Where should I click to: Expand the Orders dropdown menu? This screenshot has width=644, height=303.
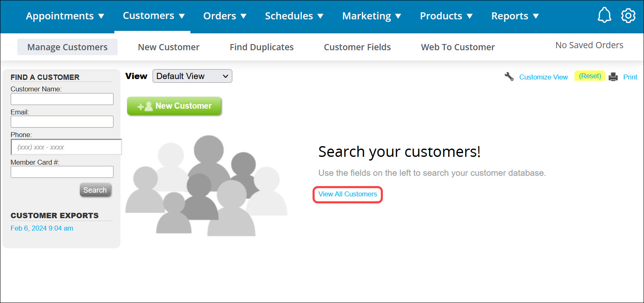click(x=225, y=16)
